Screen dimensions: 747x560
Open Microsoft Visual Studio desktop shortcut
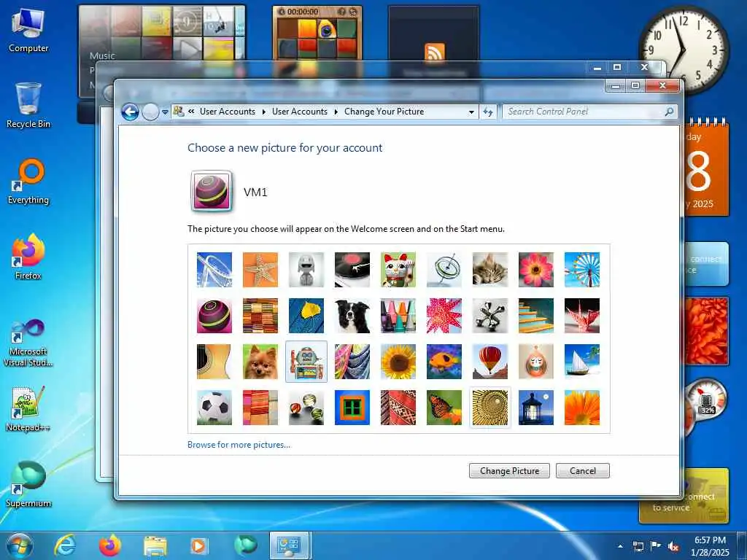tap(28, 343)
